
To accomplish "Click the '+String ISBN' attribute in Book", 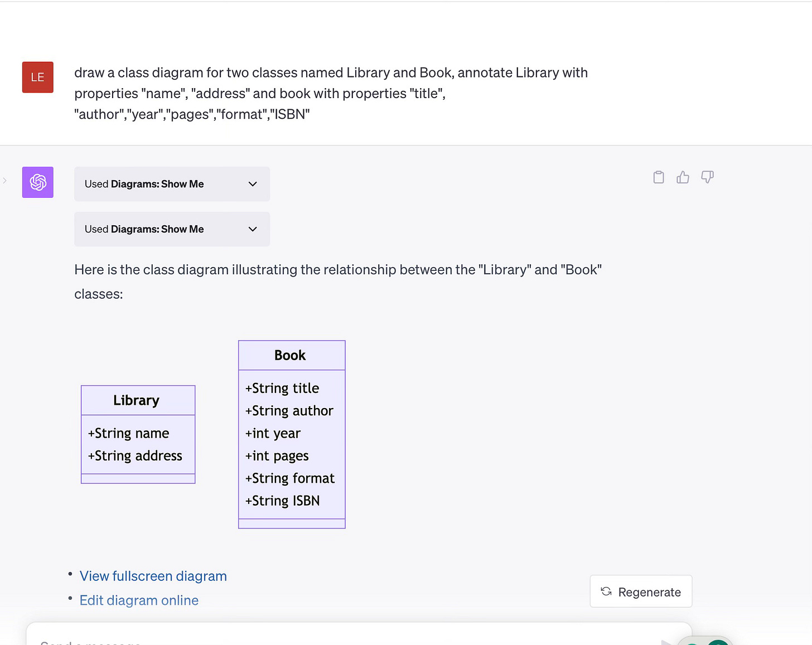I will (x=282, y=501).
